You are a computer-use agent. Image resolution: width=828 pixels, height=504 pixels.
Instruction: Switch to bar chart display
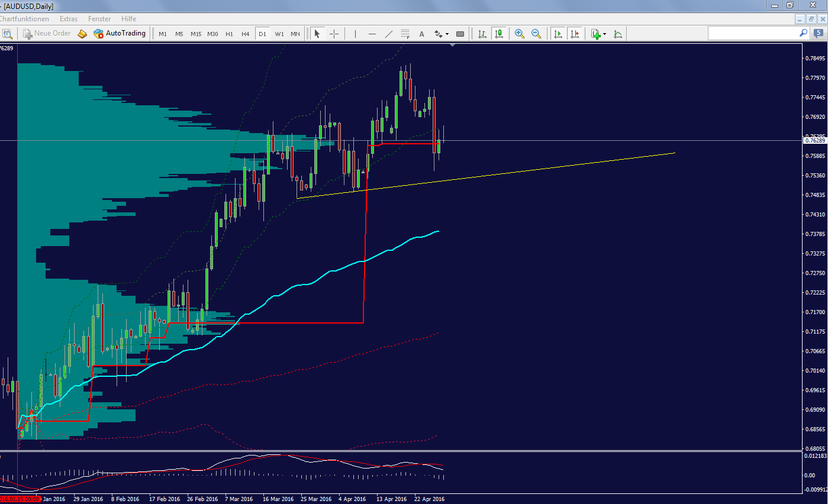pos(482,34)
